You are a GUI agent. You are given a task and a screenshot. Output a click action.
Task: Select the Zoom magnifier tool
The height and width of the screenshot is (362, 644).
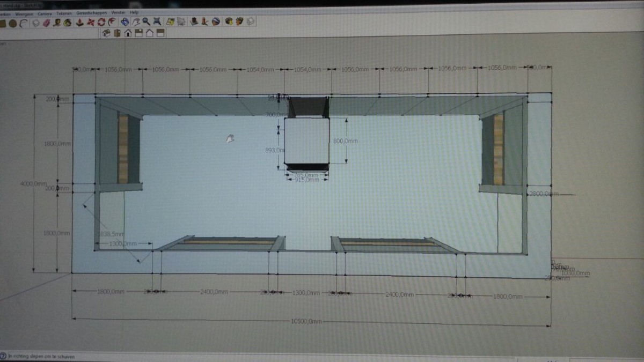(x=146, y=22)
